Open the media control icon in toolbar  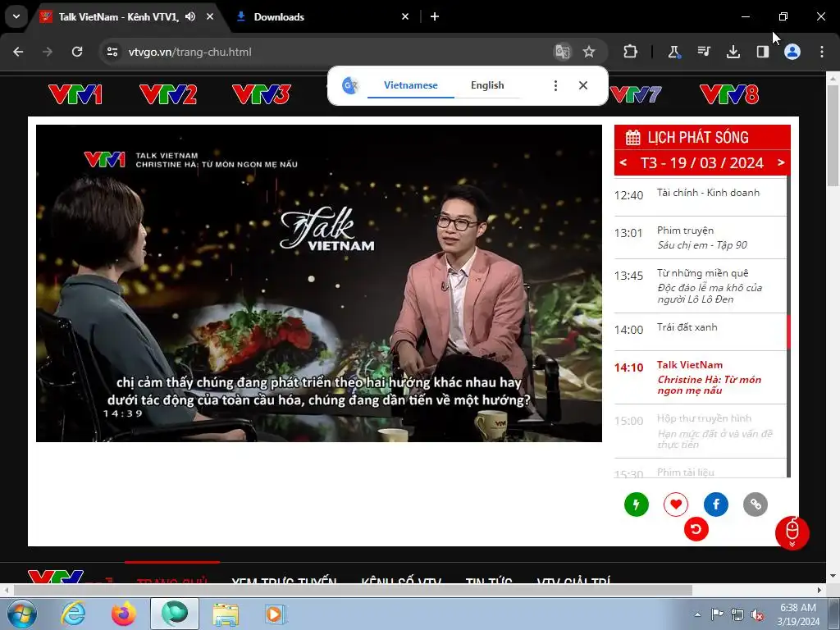(x=704, y=52)
